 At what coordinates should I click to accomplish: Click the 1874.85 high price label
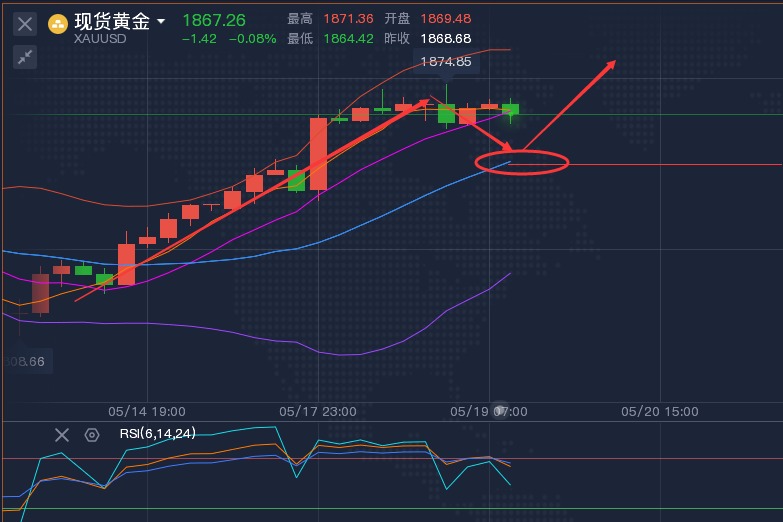[447, 62]
